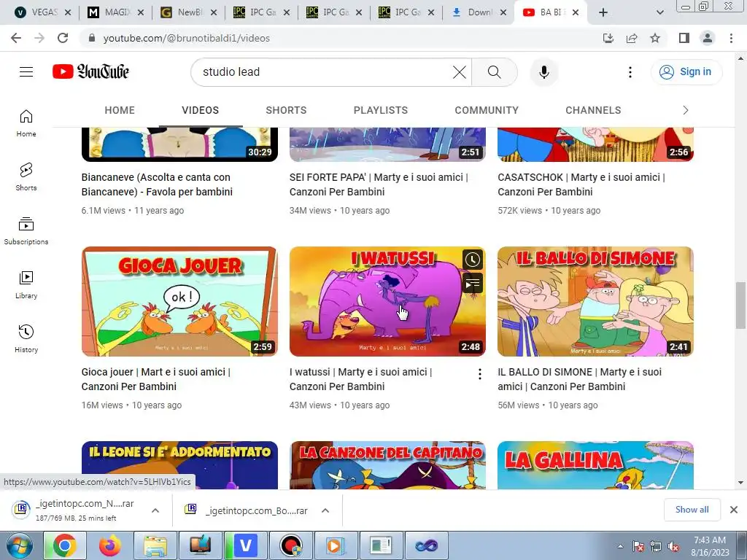The width and height of the screenshot is (747, 560).
Task: Click the page vertical scrollbar thumb
Action: [740, 305]
